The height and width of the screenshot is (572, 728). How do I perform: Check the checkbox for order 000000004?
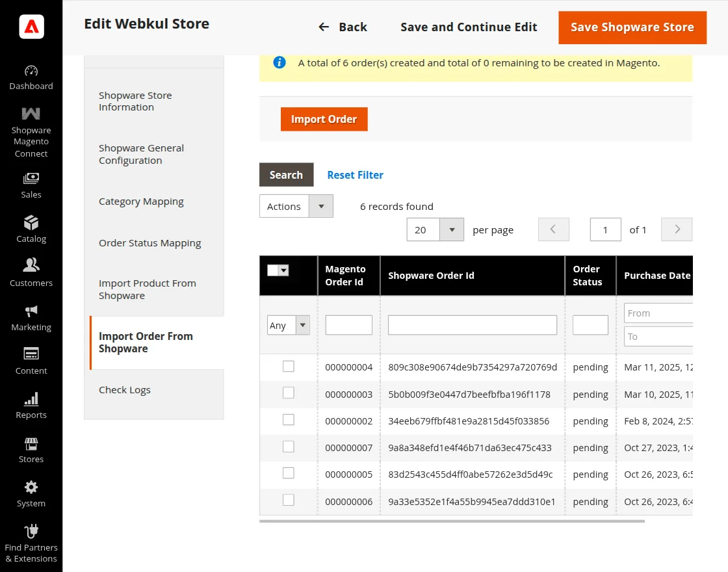click(288, 366)
